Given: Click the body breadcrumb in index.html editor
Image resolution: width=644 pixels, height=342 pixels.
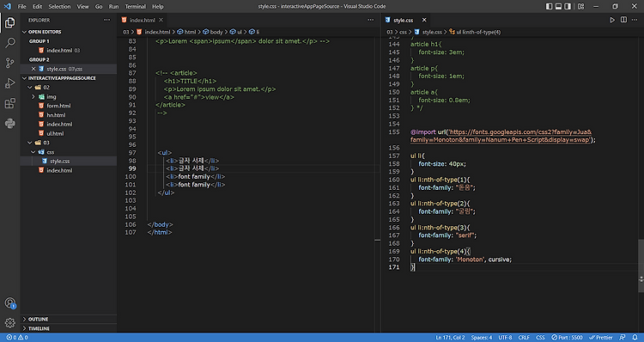Looking at the screenshot, I should click(213, 32).
